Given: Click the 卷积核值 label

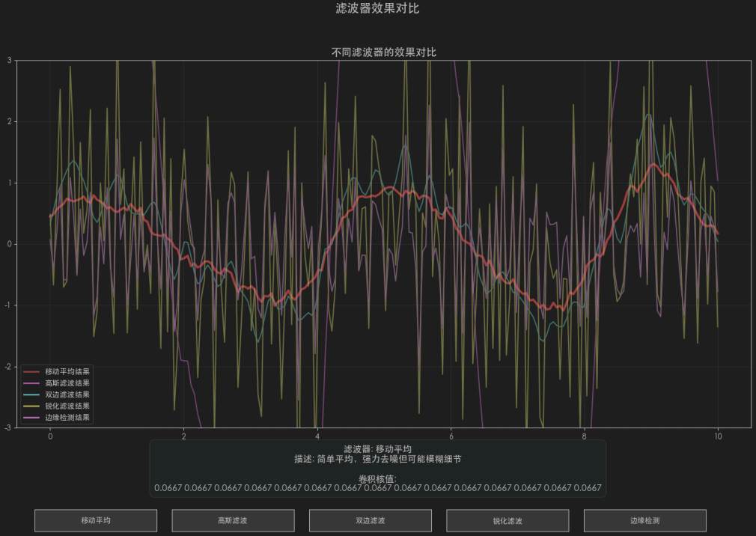Looking at the screenshot, I should tap(377, 478).
